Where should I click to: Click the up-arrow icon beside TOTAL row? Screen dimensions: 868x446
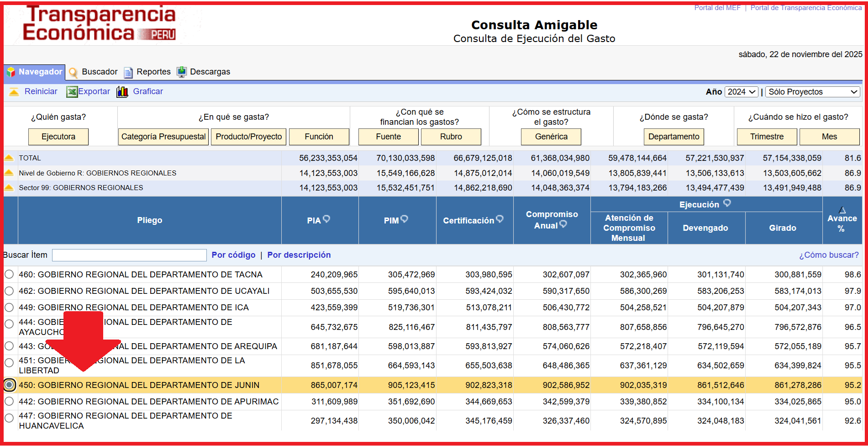coord(9,158)
